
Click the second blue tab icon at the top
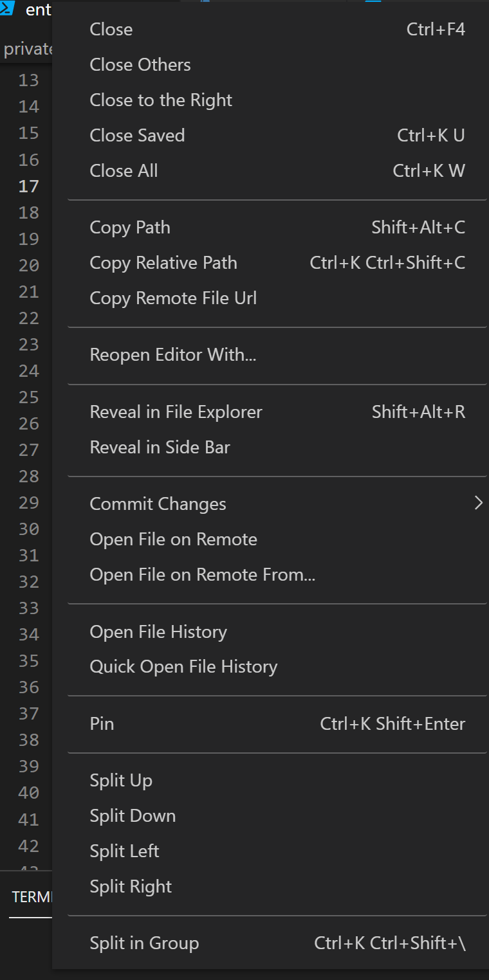[372, 3]
